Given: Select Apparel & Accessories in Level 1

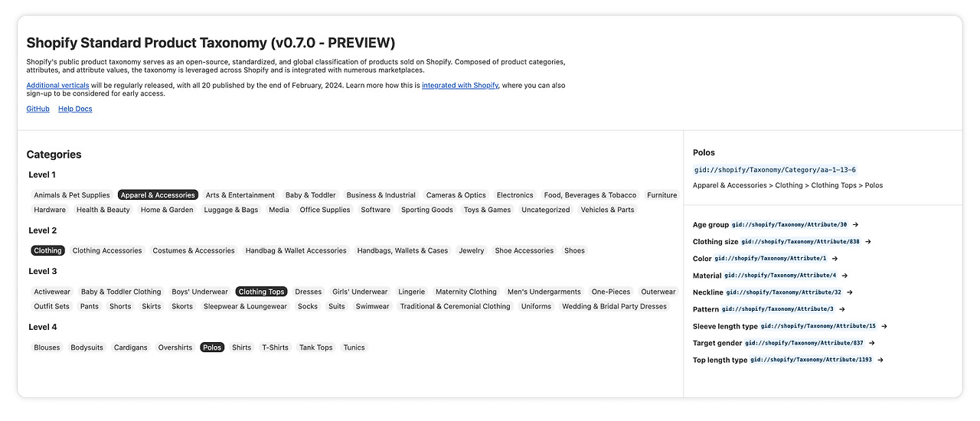Looking at the screenshot, I should tap(158, 195).
